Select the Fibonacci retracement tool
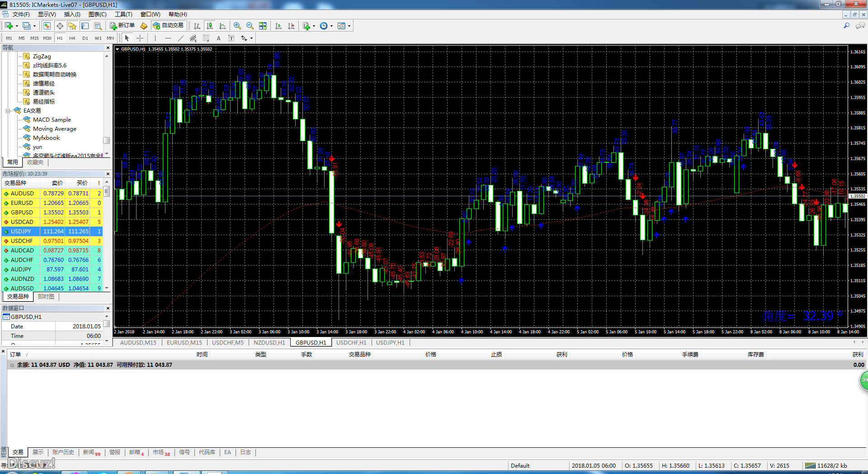 [x=206, y=38]
